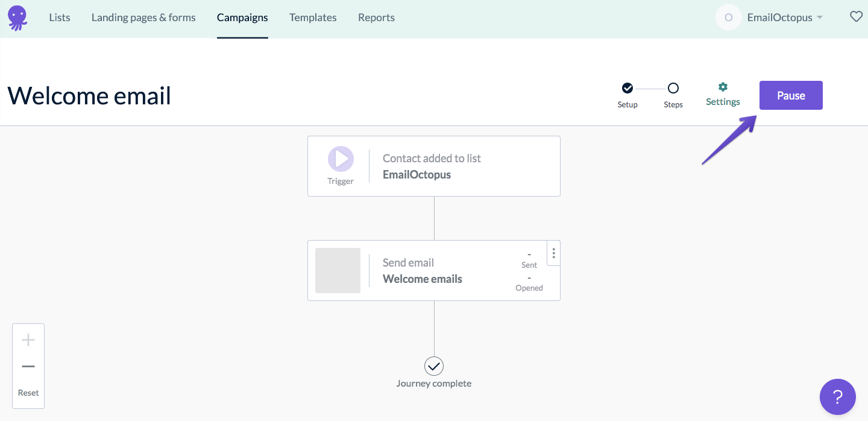Click the Settings gear icon
The width and height of the screenshot is (868, 421).
coord(723,88)
